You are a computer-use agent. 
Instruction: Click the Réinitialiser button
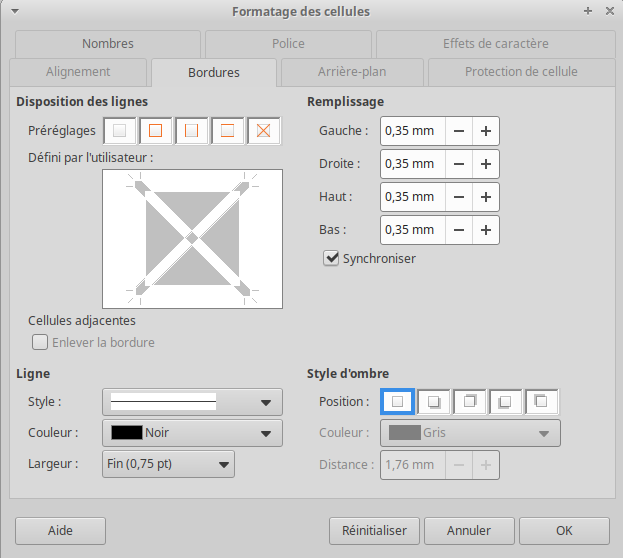pyautogui.click(x=374, y=530)
